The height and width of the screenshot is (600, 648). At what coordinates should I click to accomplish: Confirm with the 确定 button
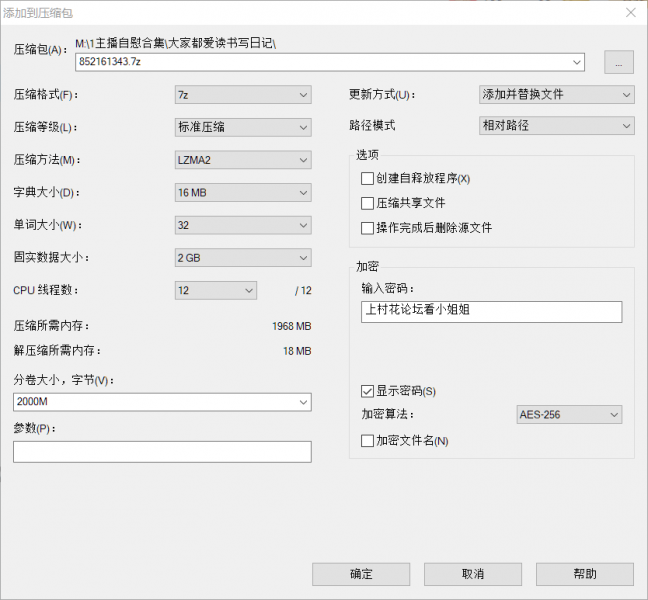coord(361,574)
